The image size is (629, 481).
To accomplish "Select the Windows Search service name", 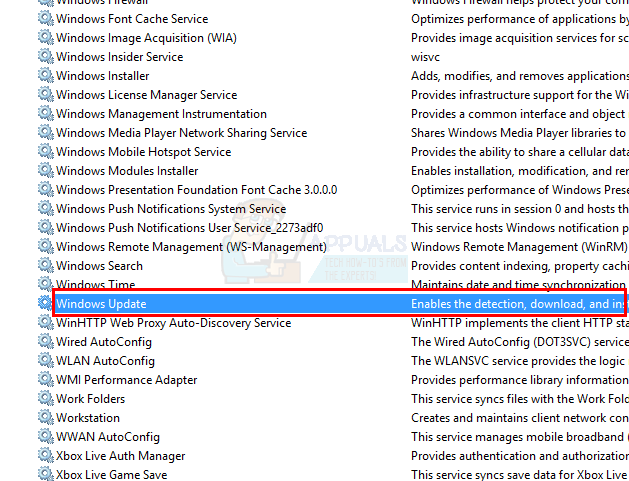I will tap(99, 266).
